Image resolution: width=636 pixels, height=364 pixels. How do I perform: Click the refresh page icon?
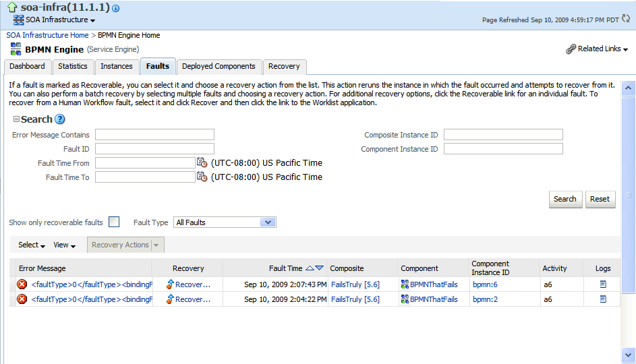pyautogui.click(x=626, y=19)
